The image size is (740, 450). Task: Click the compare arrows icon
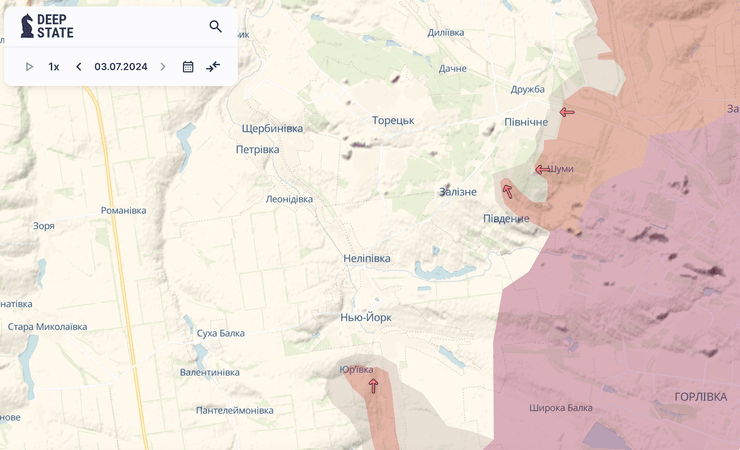[213, 67]
